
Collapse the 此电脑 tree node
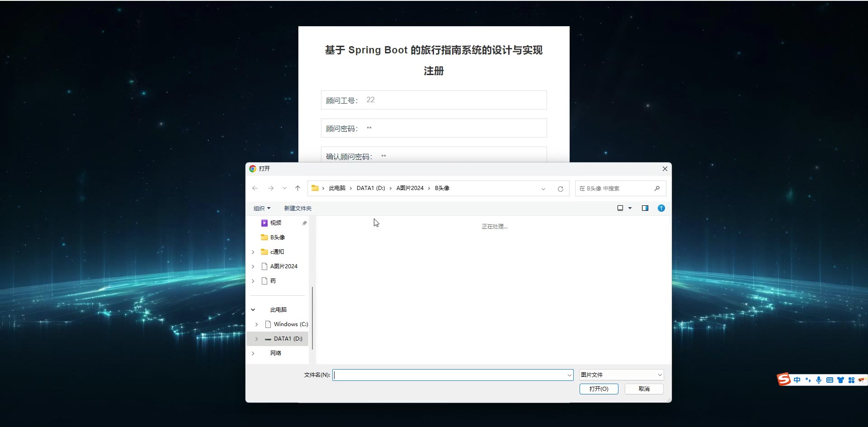[253, 310]
